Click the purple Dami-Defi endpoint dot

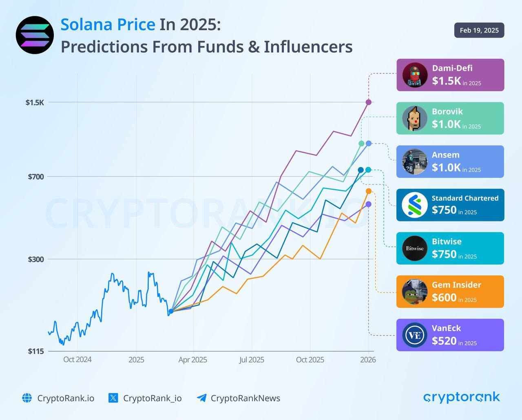pyautogui.click(x=369, y=102)
